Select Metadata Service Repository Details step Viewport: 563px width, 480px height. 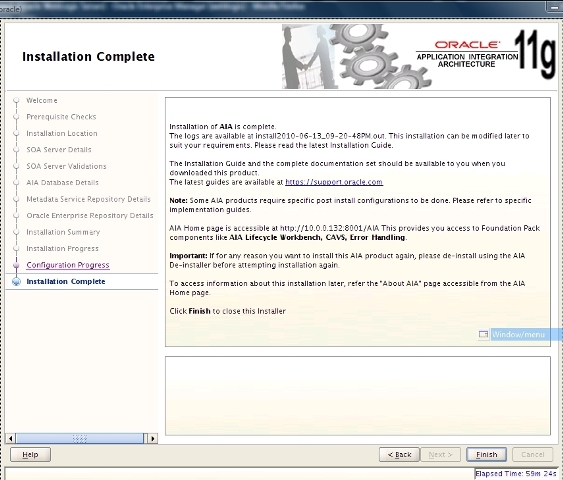coord(88,199)
